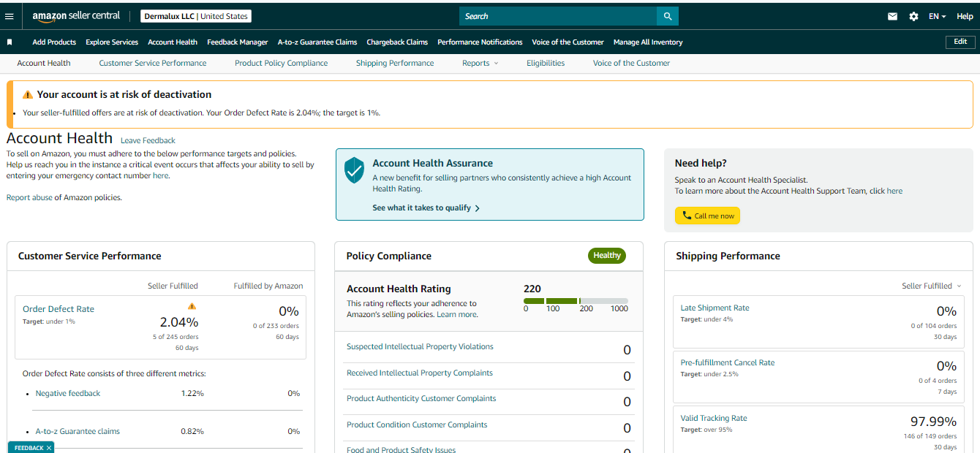
Task: Open Performance Notifications in favorites bar
Action: (x=480, y=42)
